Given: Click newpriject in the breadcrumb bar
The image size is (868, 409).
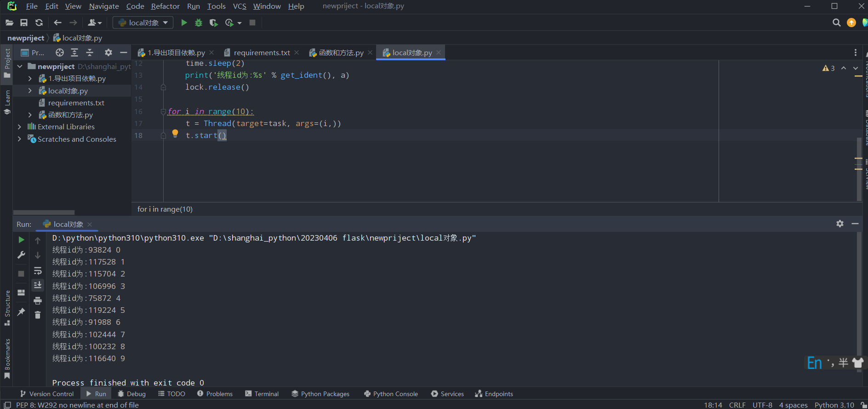Looking at the screenshot, I should click(x=26, y=38).
